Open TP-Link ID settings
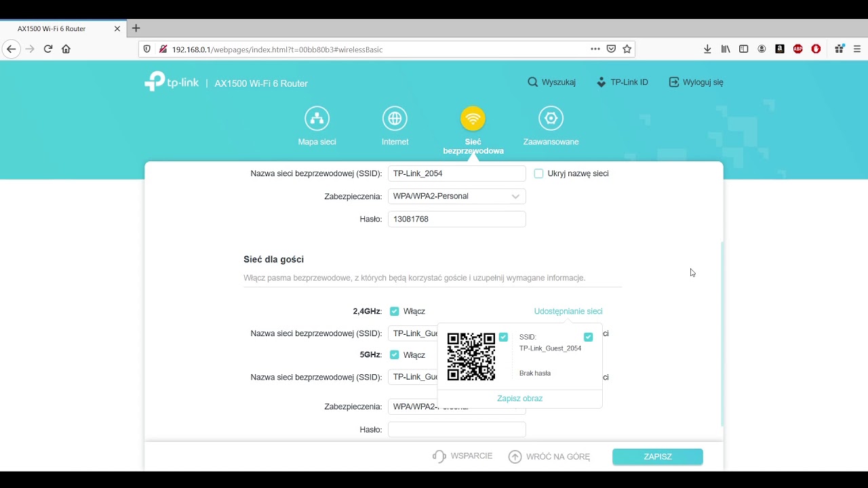This screenshot has width=868, height=488. pyautogui.click(x=622, y=82)
